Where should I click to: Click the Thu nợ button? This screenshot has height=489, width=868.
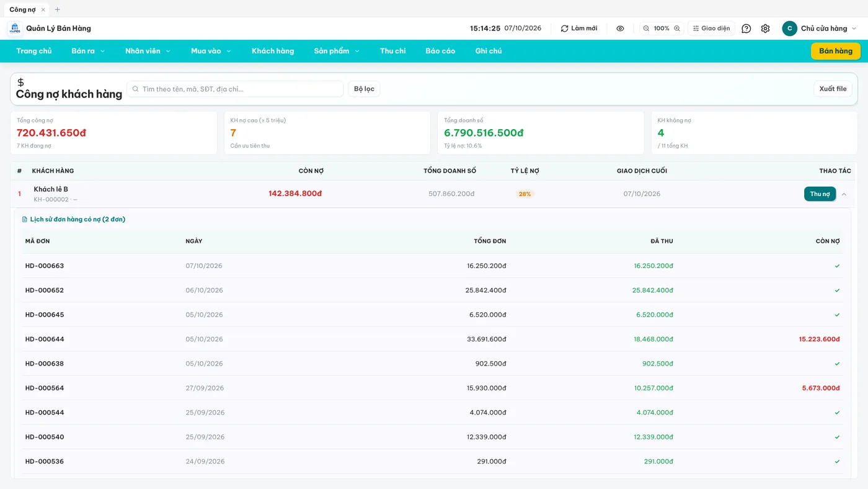[x=820, y=194]
